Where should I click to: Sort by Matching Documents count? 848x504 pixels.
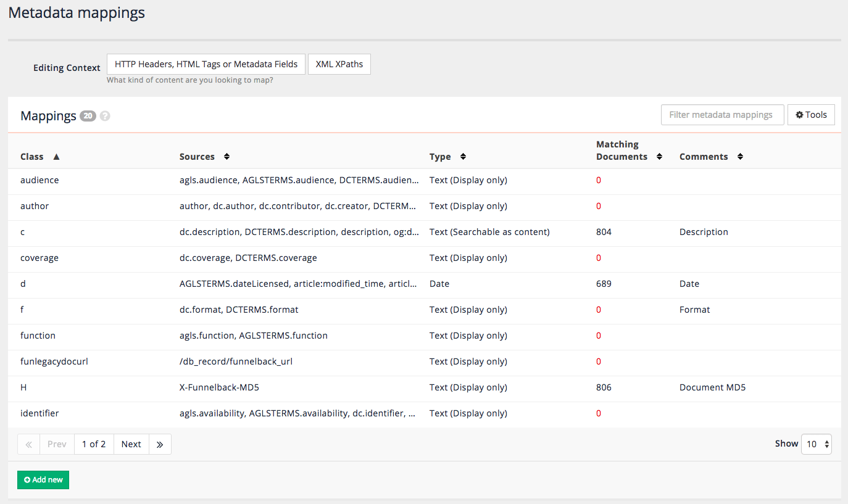(659, 156)
